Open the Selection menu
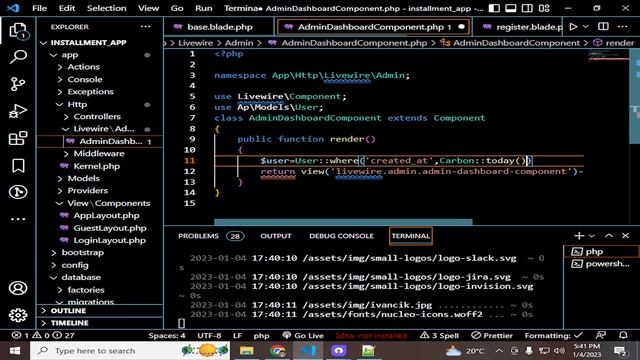This screenshot has width=640, height=360. (x=107, y=8)
